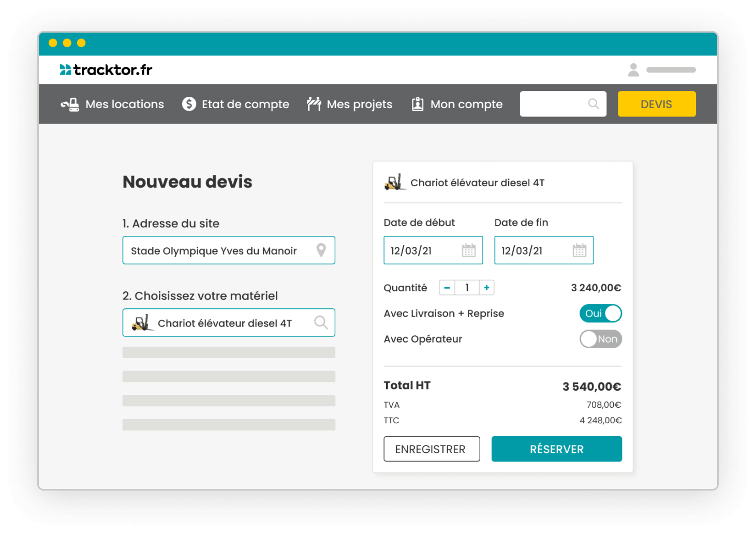Screen dimensions: 756x534
Task: Click the Nouveau devis heading
Action: coord(187,182)
